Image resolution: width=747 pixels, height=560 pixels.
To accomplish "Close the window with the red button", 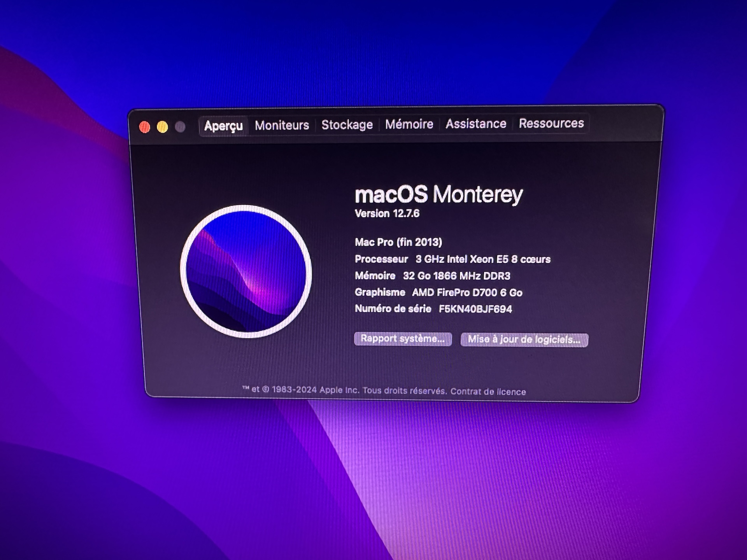I will [x=145, y=127].
